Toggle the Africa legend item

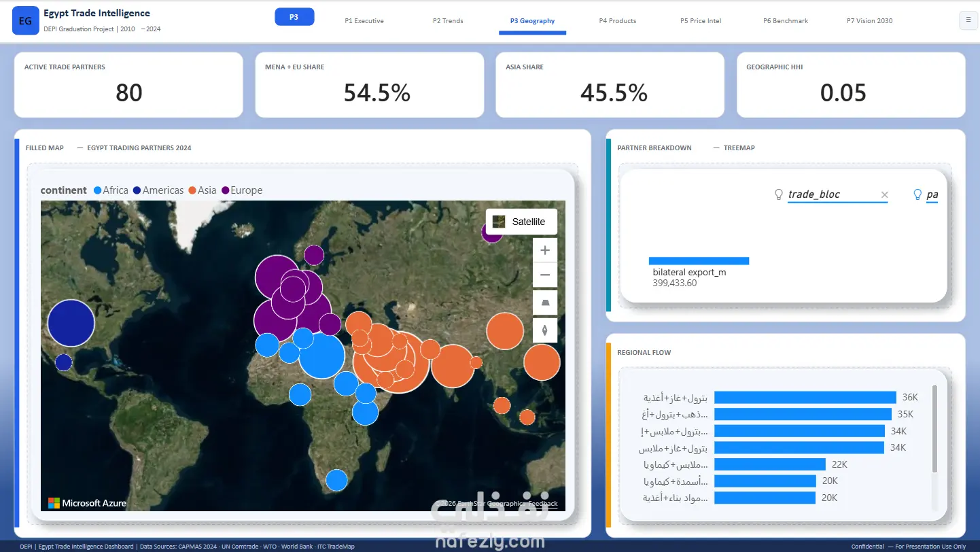coord(110,190)
